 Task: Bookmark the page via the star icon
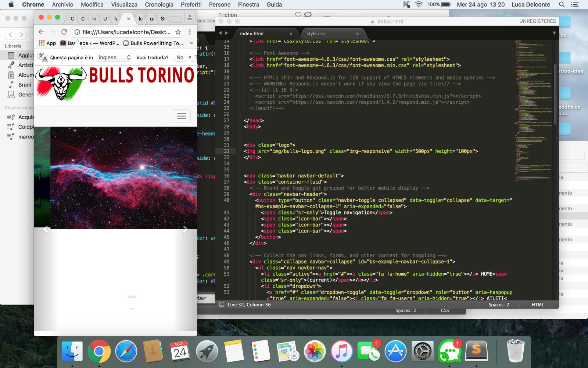pyautogui.click(x=178, y=32)
